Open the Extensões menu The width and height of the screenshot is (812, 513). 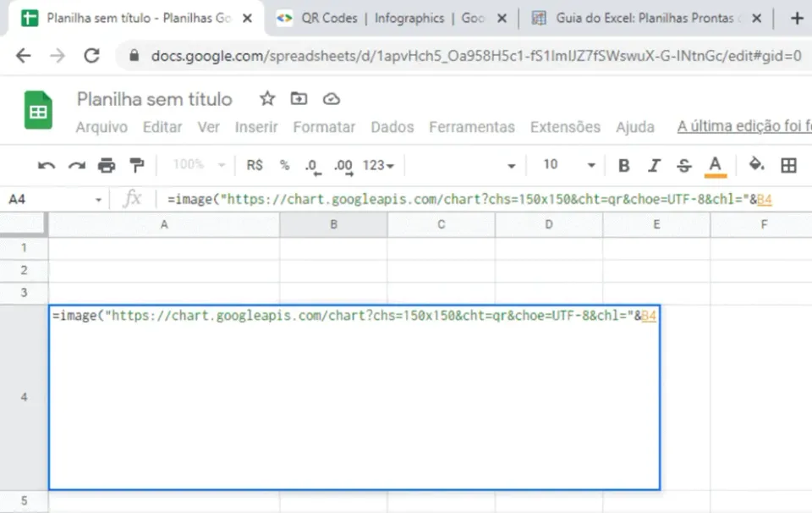[x=565, y=127]
